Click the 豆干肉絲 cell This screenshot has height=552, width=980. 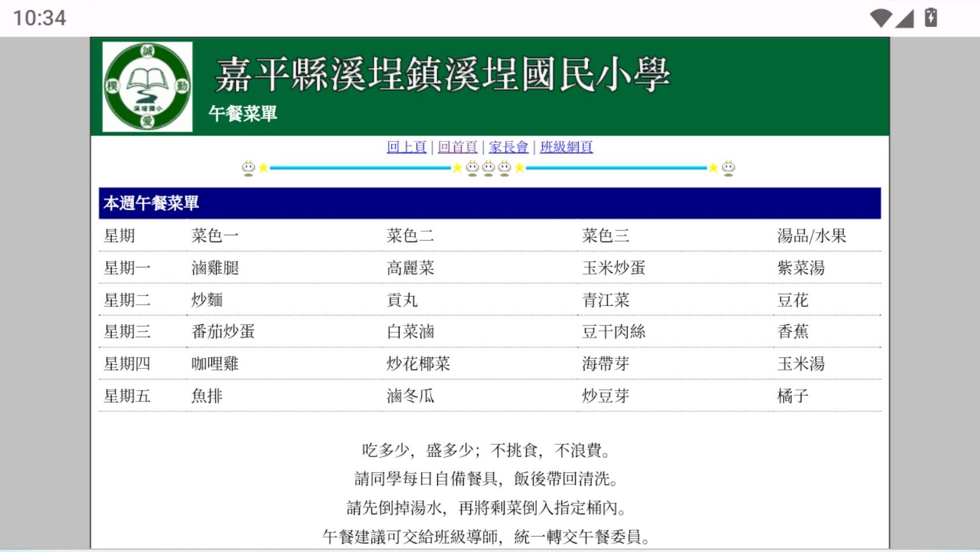click(x=613, y=332)
